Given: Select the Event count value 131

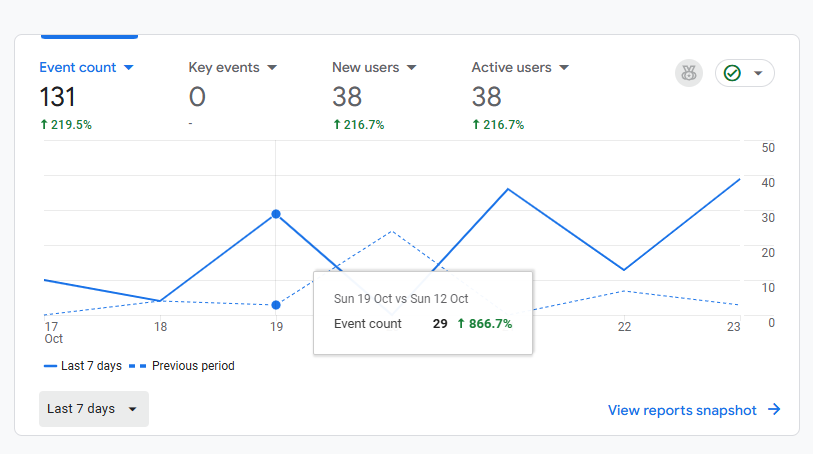Looking at the screenshot, I should coord(58,97).
